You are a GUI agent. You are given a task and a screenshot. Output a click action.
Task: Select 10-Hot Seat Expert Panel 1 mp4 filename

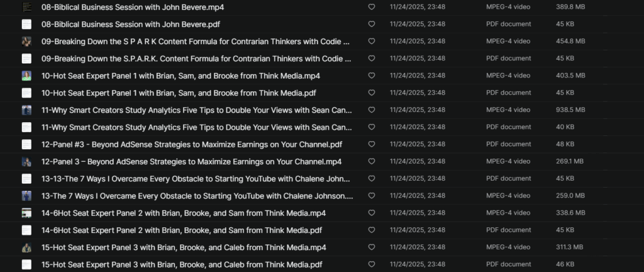pos(180,76)
